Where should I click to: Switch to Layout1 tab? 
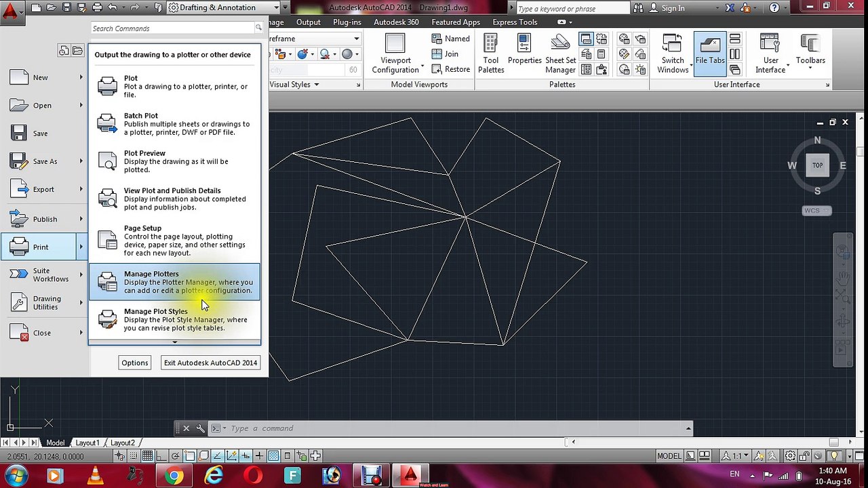click(x=87, y=443)
